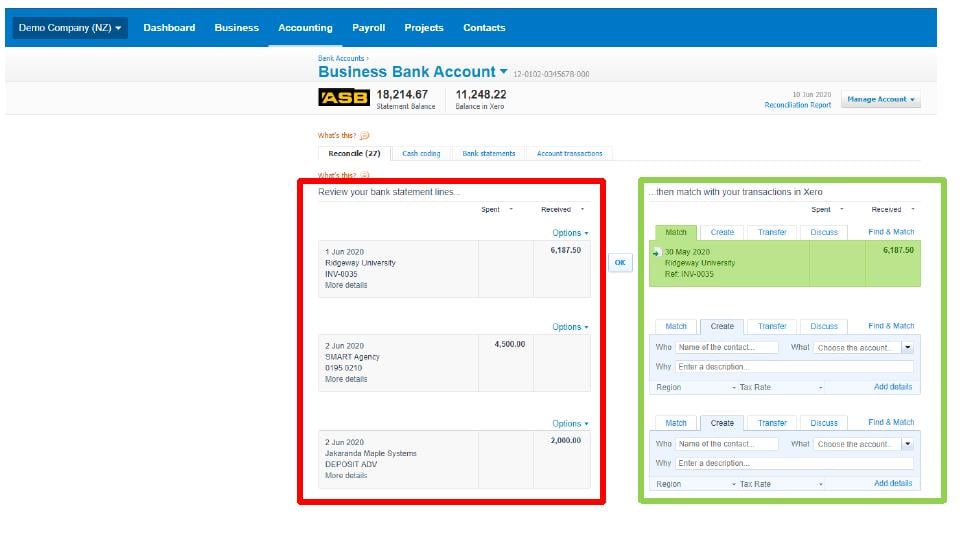The image size is (963, 542).
Task: Open the Demo Company (NZ) organisation switcher
Action: (x=70, y=28)
